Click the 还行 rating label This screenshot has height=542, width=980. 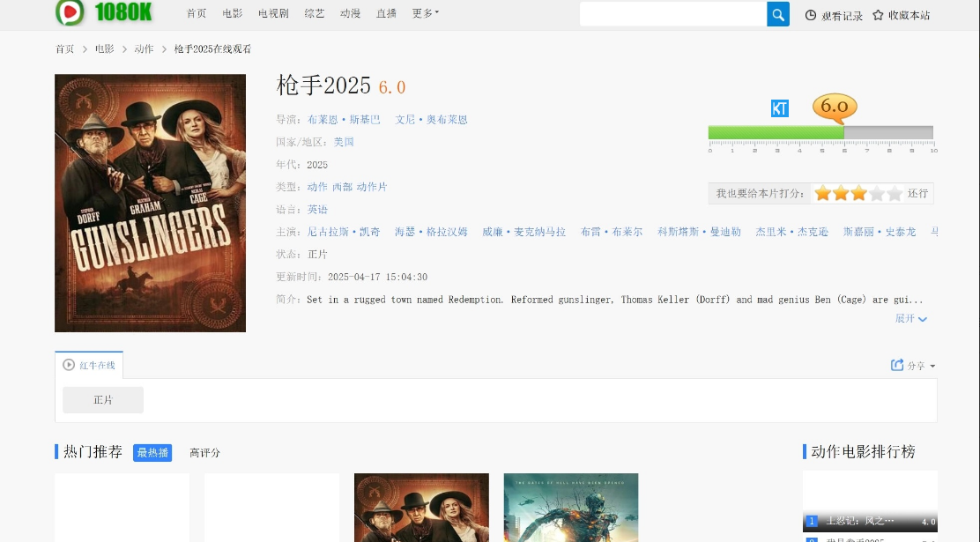click(x=917, y=194)
